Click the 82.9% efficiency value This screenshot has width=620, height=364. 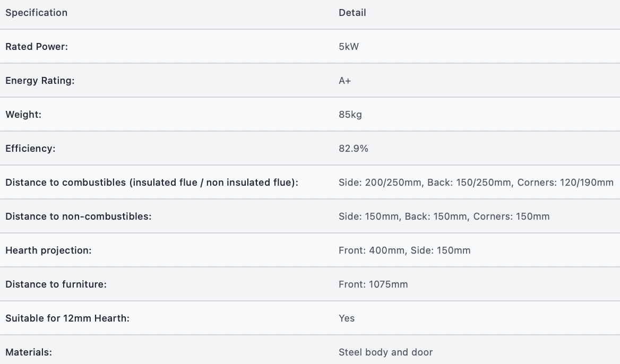click(354, 149)
